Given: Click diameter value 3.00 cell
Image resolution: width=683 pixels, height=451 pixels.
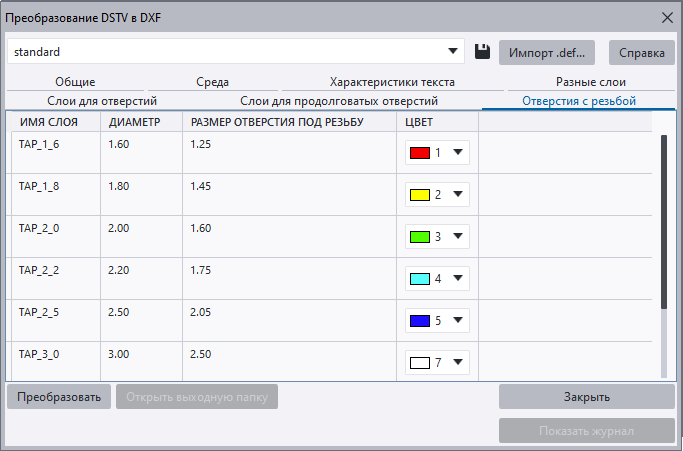Looking at the screenshot, I should tap(142, 361).
